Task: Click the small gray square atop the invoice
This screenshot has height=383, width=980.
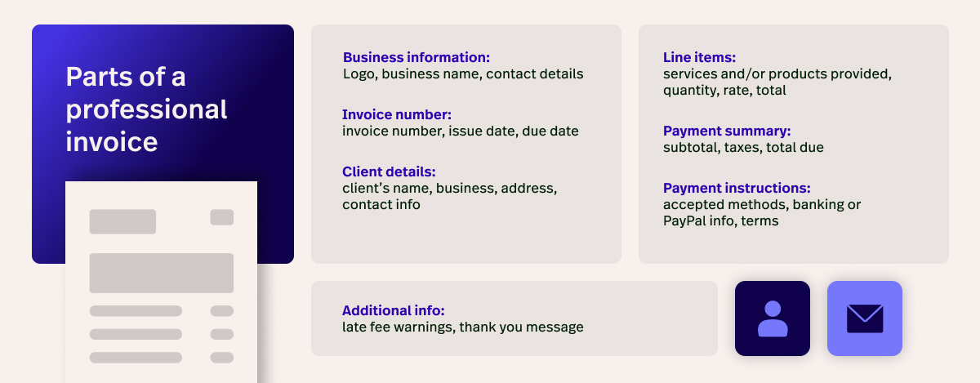Action: [x=221, y=217]
